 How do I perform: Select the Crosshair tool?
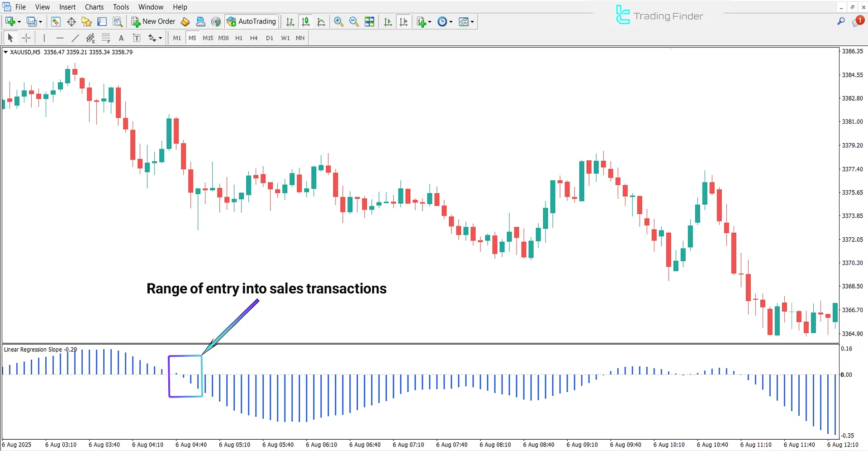[26, 38]
